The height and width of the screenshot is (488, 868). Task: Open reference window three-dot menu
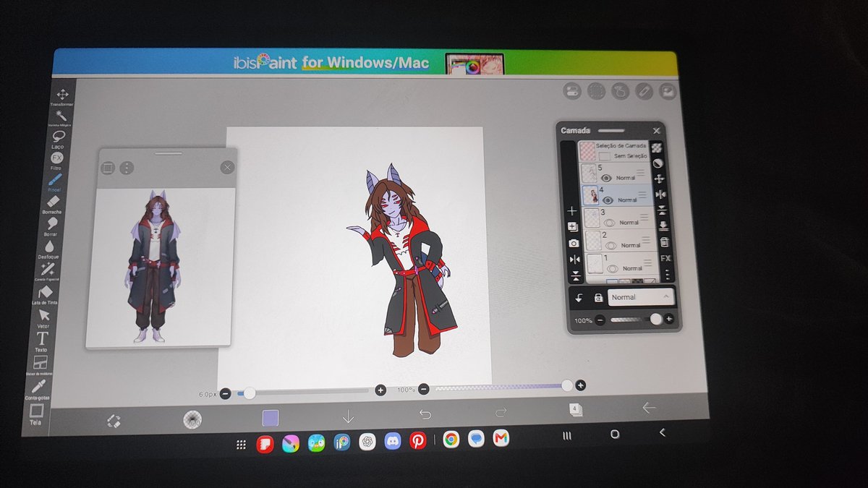pos(127,168)
